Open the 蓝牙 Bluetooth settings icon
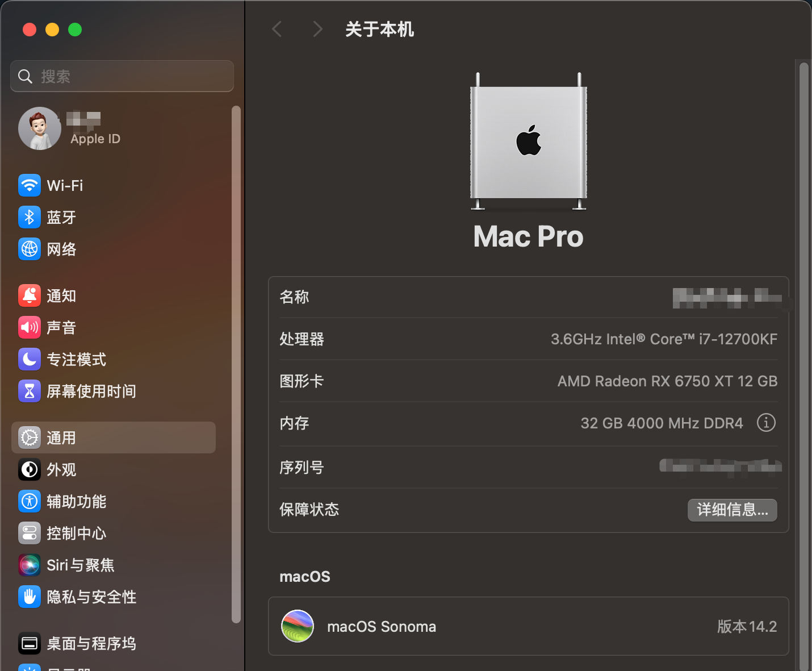The height and width of the screenshot is (671, 812). coord(30,217)
